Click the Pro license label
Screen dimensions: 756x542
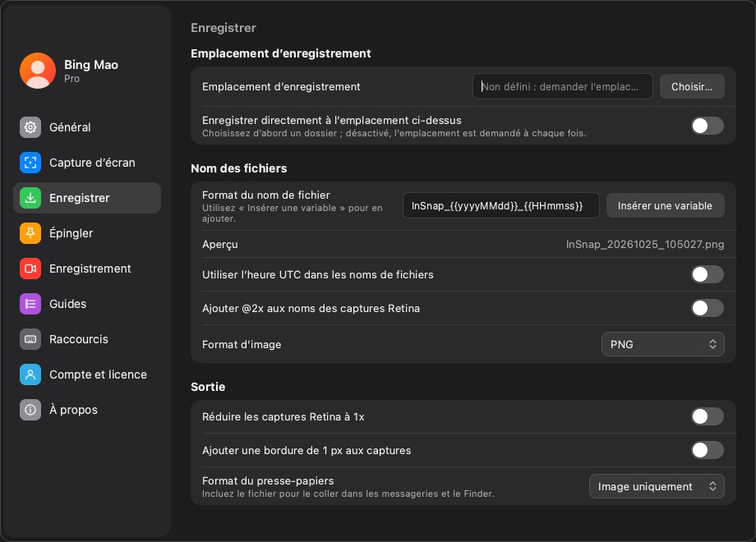click(71, 79)
